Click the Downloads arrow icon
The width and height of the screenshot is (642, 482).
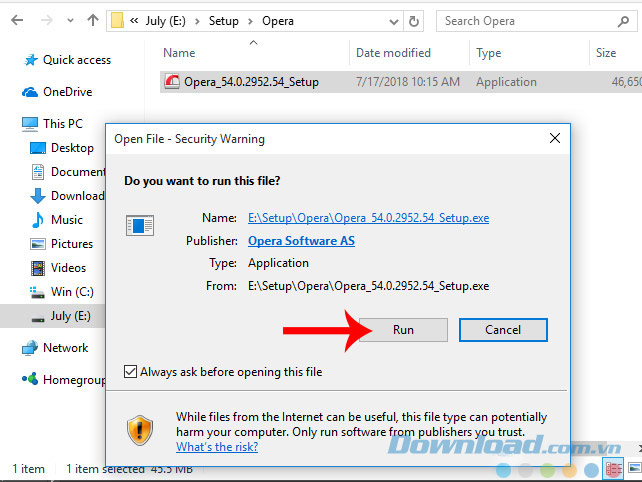38,196
